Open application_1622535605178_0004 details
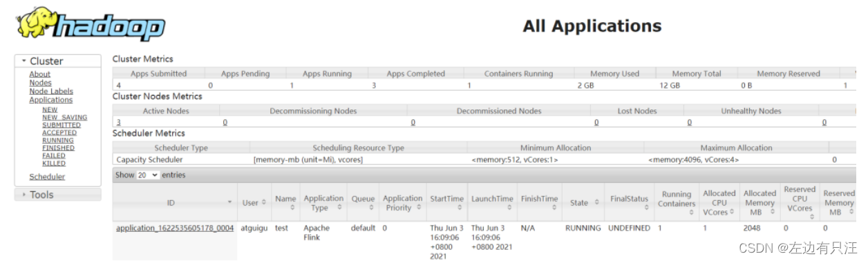 (175, 228)
